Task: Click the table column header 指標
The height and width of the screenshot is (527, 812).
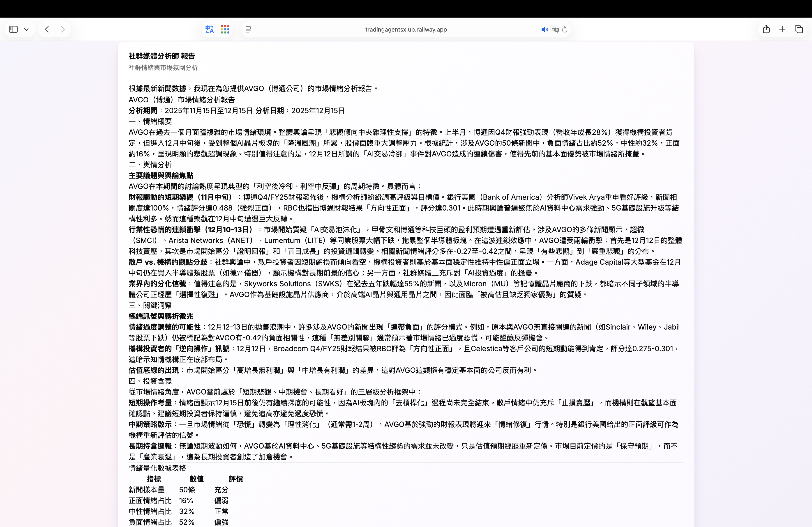Action: [x=154, y=479]
